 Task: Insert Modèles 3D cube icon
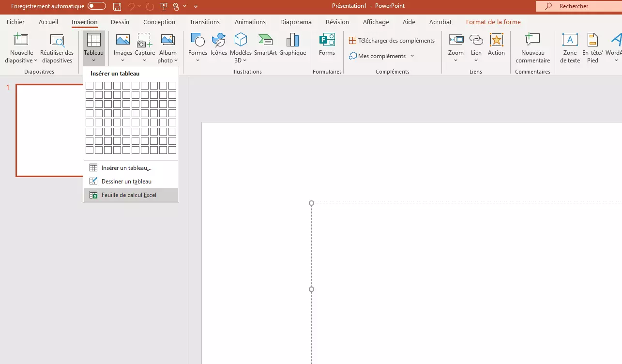tap(241, 40)
